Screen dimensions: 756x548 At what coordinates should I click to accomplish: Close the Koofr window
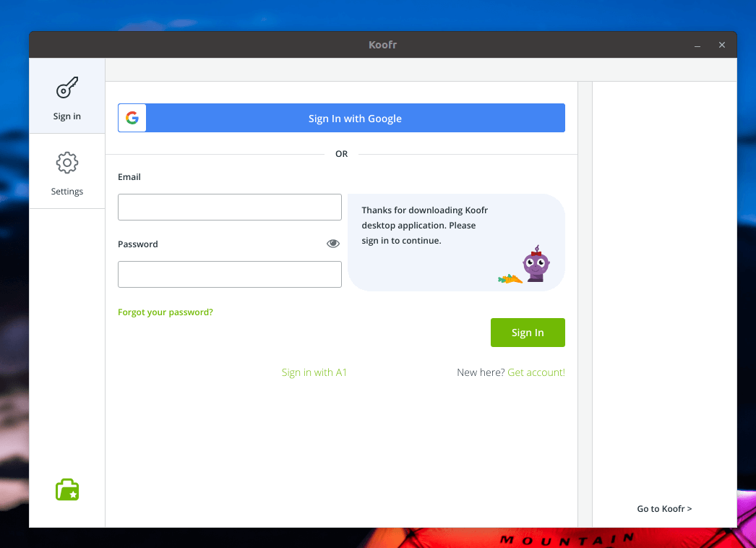(x=721, y=45)
